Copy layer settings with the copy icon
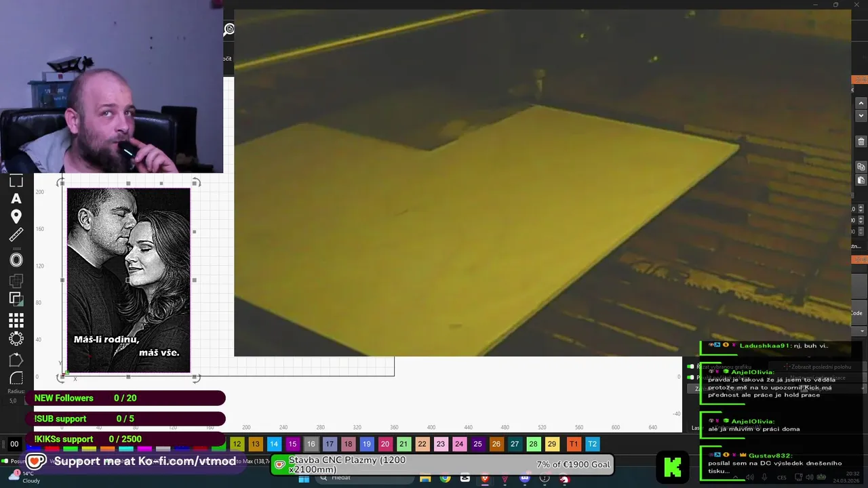The image size is (868, 488). click(x=861, y=167)
